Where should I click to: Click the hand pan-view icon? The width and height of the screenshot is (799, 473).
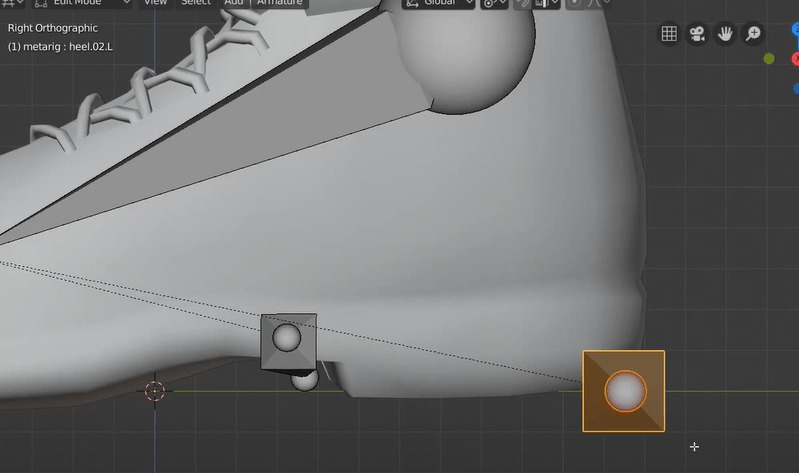coord(725,34)
